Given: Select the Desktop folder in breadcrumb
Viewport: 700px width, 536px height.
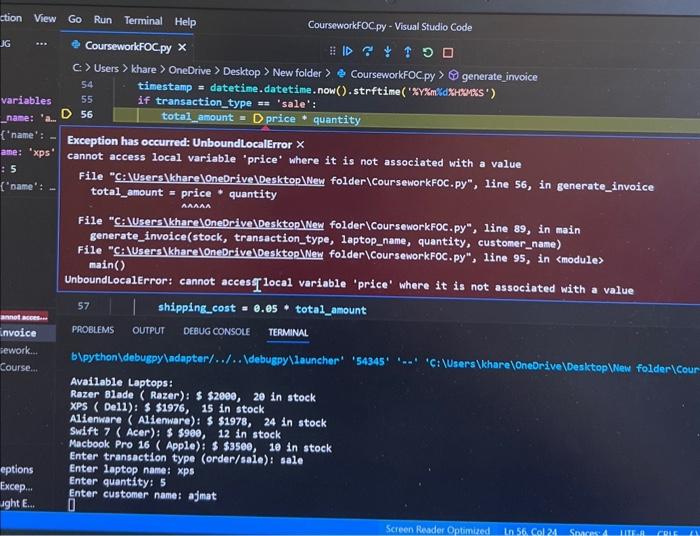Looking at the screenshot, I should (242, 72).
